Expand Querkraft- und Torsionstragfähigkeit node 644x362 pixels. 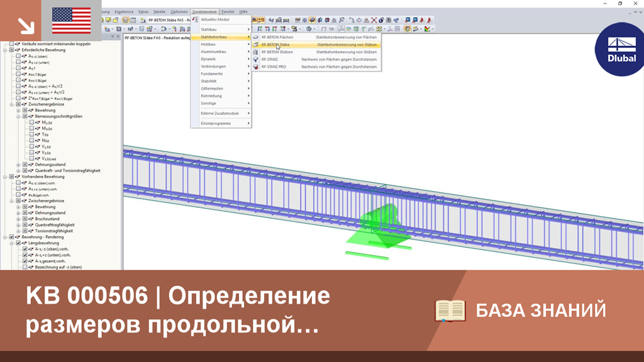coord(18,171)
